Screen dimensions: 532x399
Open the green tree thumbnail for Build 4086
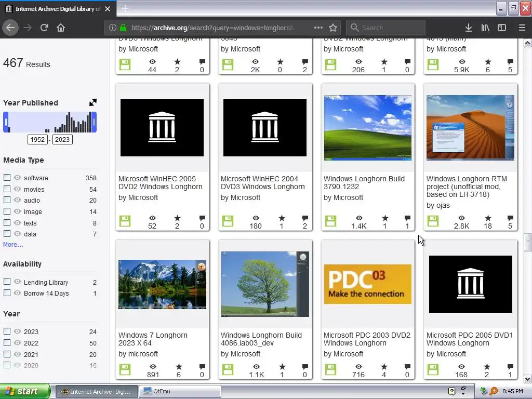265,284
